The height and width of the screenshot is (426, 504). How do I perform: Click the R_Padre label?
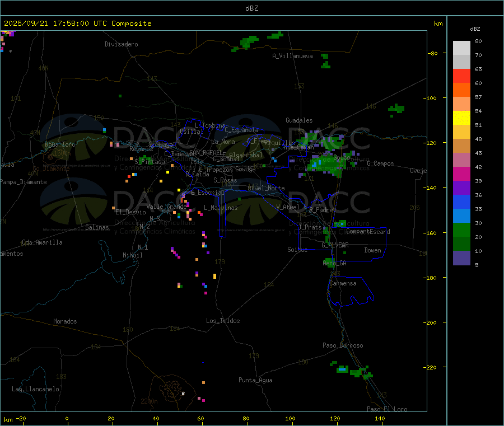click(x=321, y=210)
